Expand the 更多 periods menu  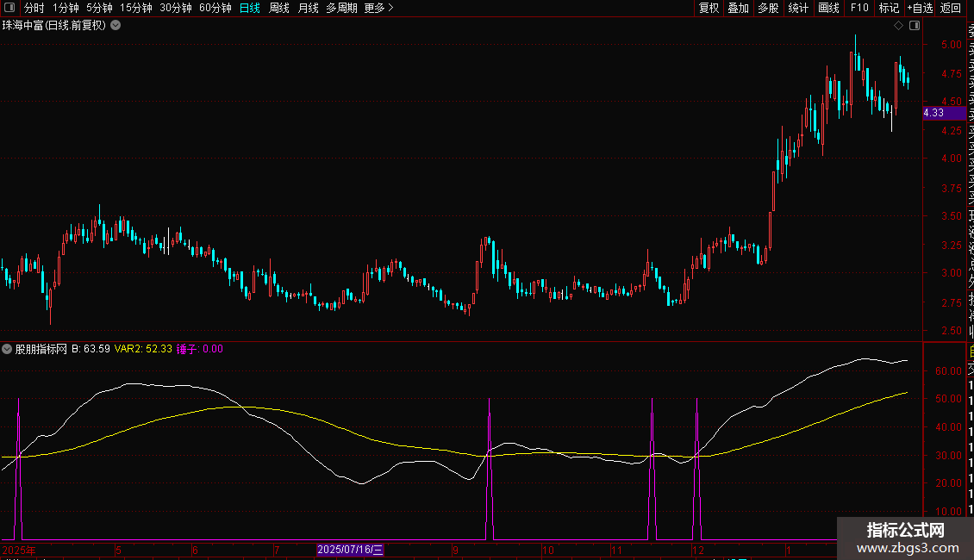click(x=378, y=8)
